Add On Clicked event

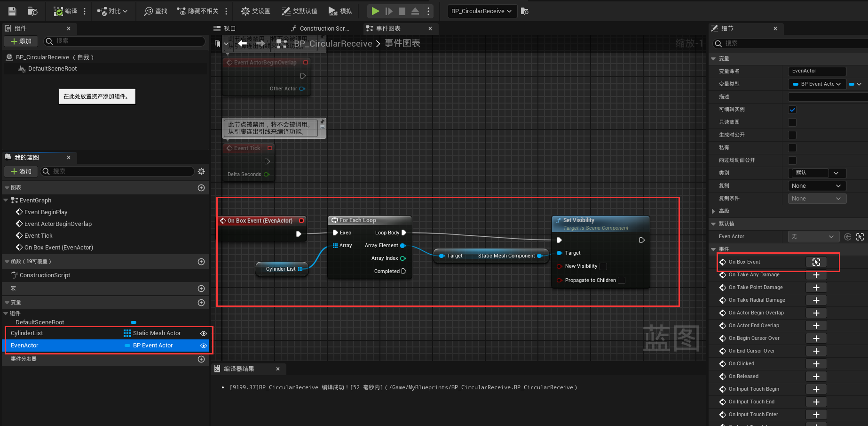coord(816,364)
